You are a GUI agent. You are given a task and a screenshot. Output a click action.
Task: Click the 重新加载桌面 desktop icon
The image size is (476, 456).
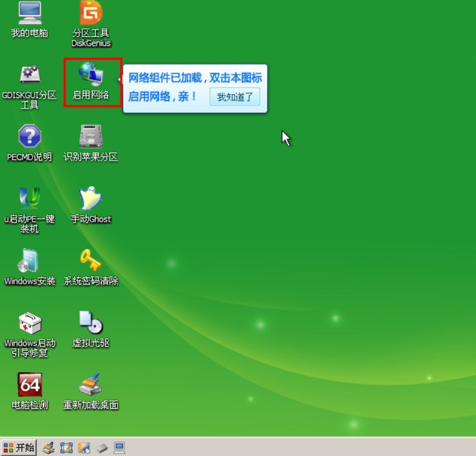click(91, 385)
